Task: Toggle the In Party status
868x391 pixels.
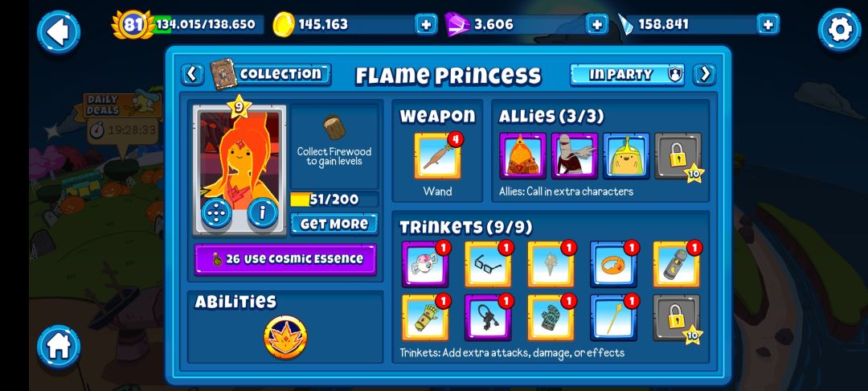Action: click(627, 75)
